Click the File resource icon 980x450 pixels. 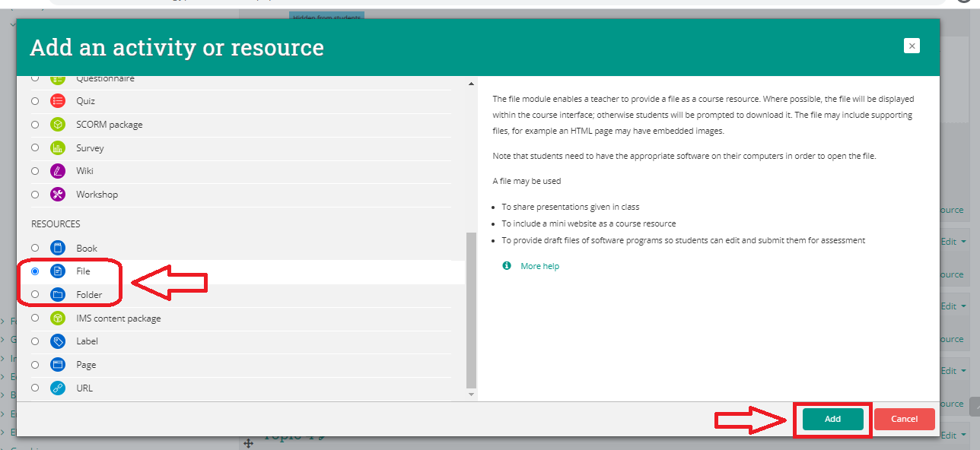pyautogui.click(x=58, y=271)
